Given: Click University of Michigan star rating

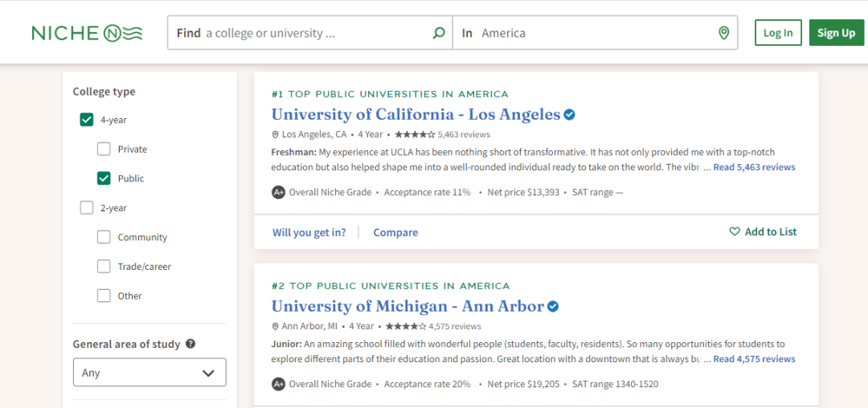Looking at the screenshot, I should click(406, 326).
